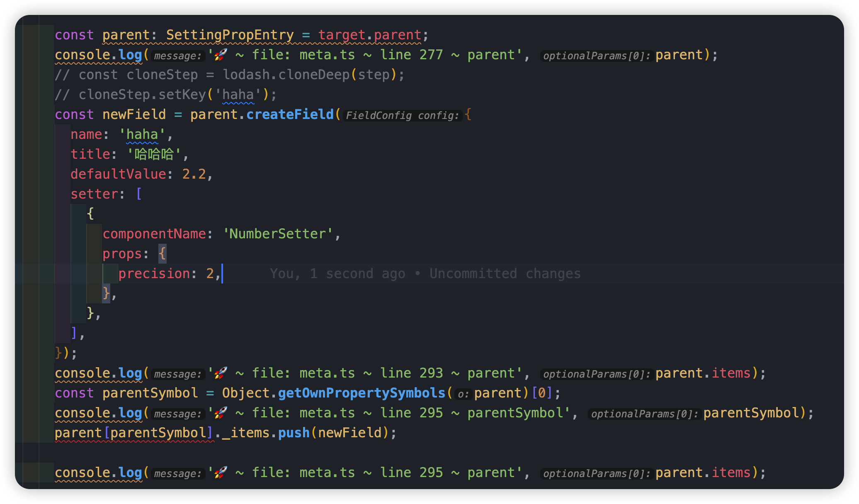Click the underlined 'haha' name value
The height and width of the screenshot is (504, 859).
coord(141,134)
